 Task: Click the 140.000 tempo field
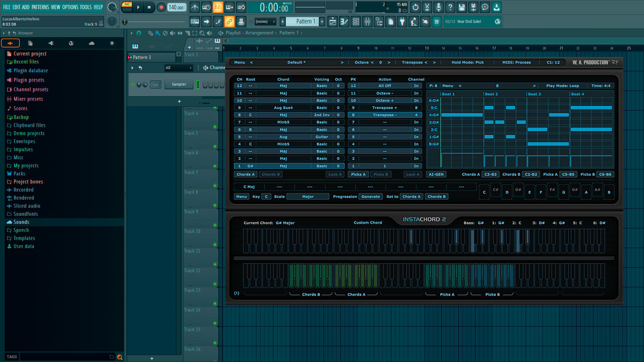click(x=176, y=8)
